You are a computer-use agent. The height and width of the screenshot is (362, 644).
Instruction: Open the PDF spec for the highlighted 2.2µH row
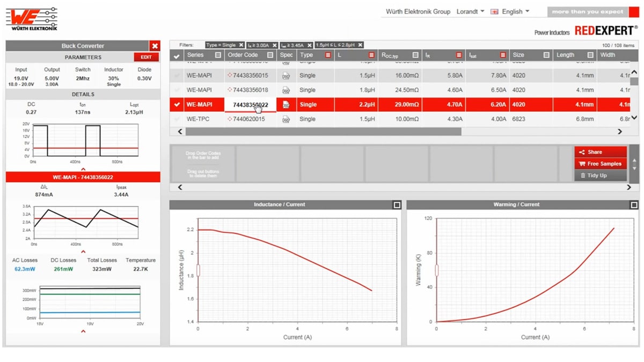coord(286,105)
